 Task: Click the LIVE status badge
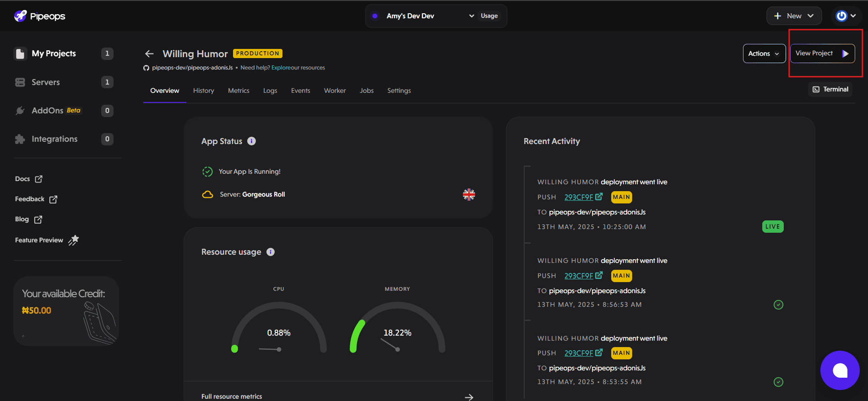tap(773, 226)
